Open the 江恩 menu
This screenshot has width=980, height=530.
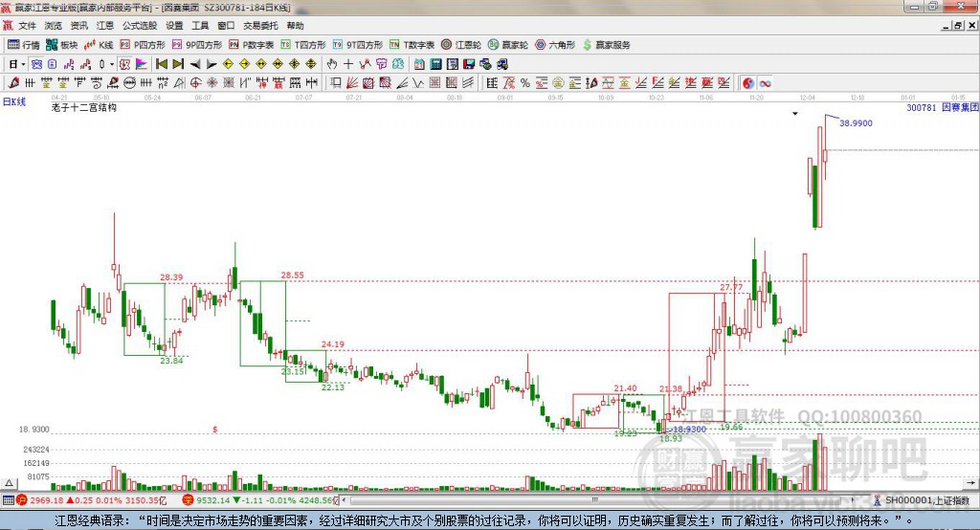[x=105, y=26]
